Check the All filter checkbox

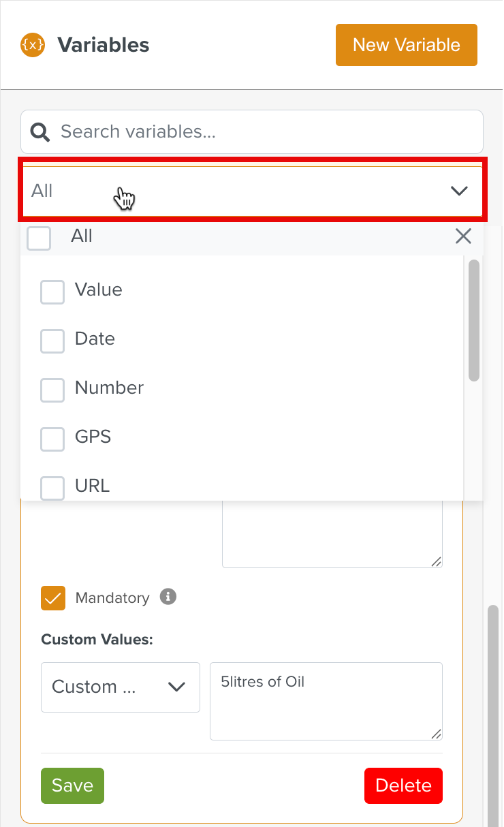click(x=39, y=238)
